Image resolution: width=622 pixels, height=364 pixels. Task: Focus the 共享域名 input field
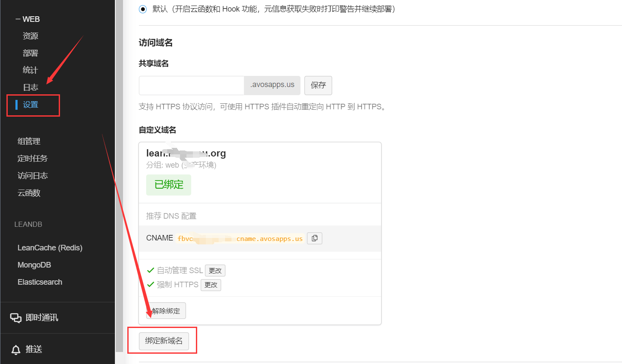pyautogui.click(x=192, y=85)
